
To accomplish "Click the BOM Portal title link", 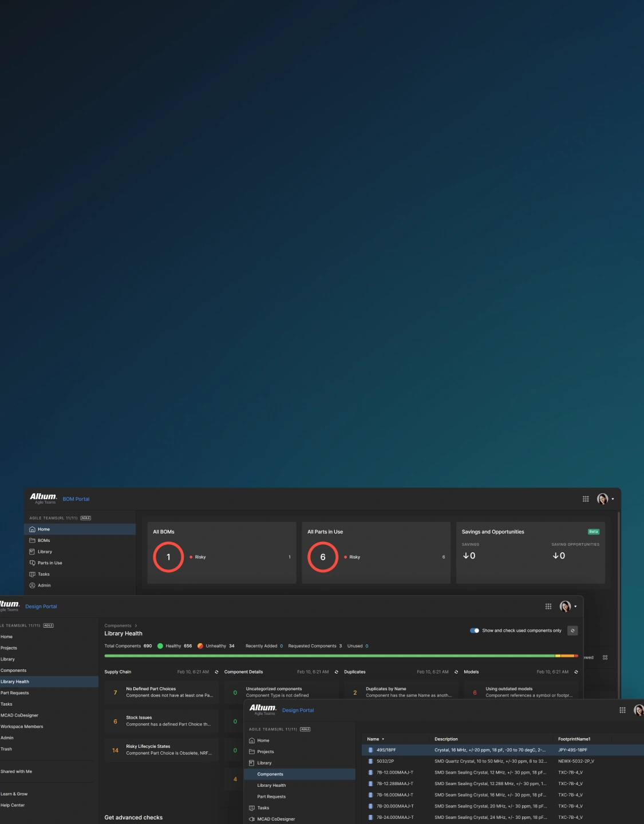I will pos(76,499).
